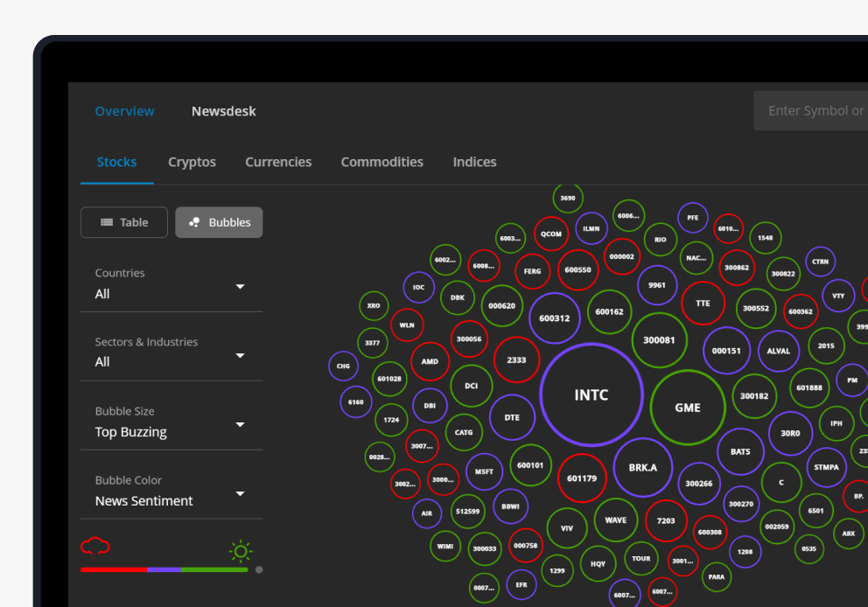Switch to Bubbles view
The width and height of the screenshot is (868, 607).
[219, 222]
